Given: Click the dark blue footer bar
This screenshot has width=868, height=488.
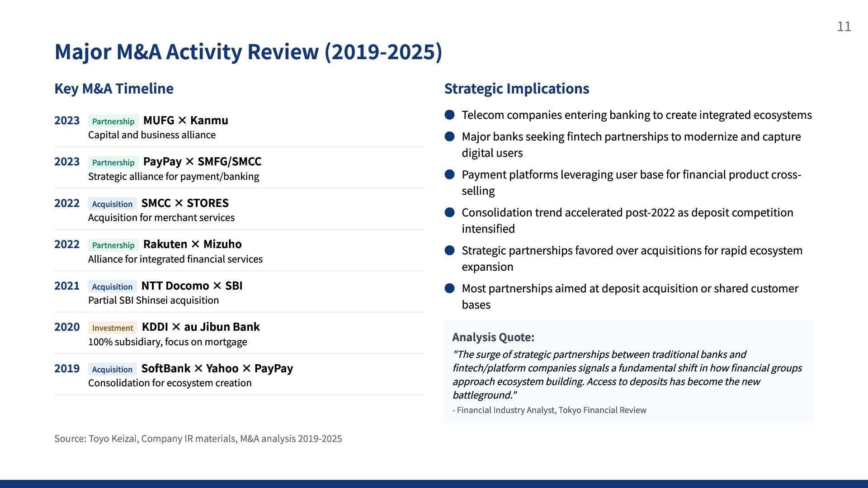Looking at the screenshot, I should (434, 483).
